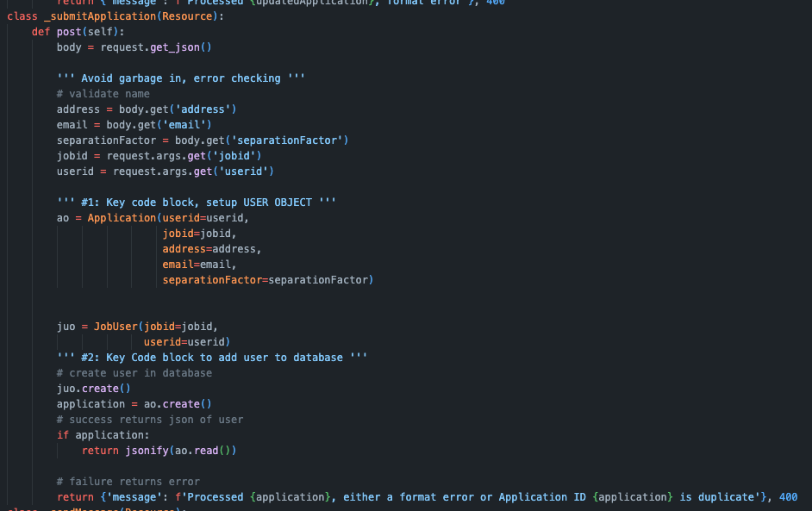
Task: Place cursor on the address variable assignment
Action: [x=78, y=109]
